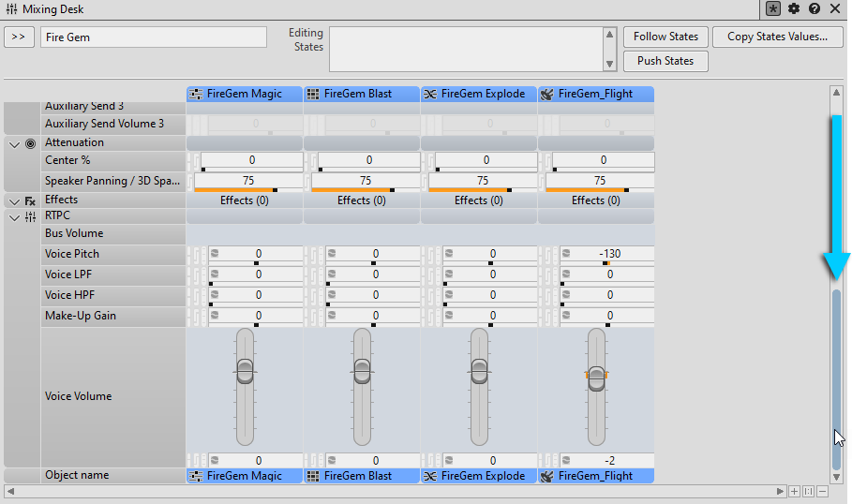The width and height of the screenshot is (852, 504).
Task: Click the Effects Fx icon
Action: 30,200
